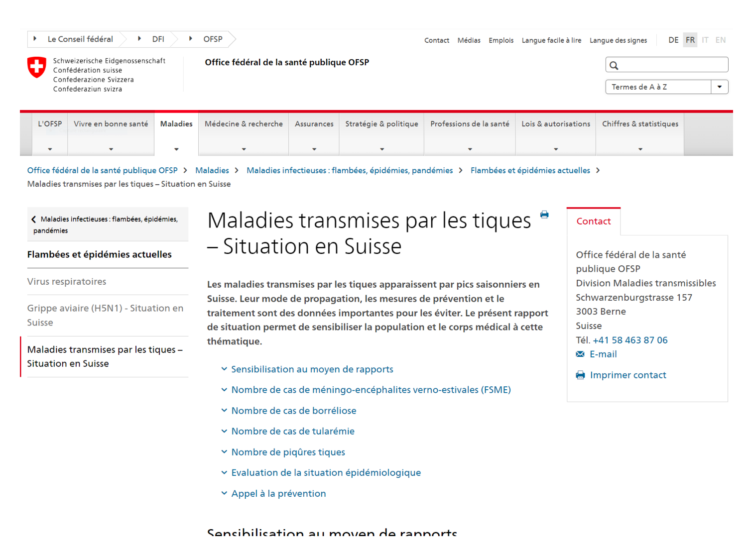Viewport: 747px width, 560px height.
Task: Click the Swiss Confederation coat of arms logo
Action: tap(36, 67)
